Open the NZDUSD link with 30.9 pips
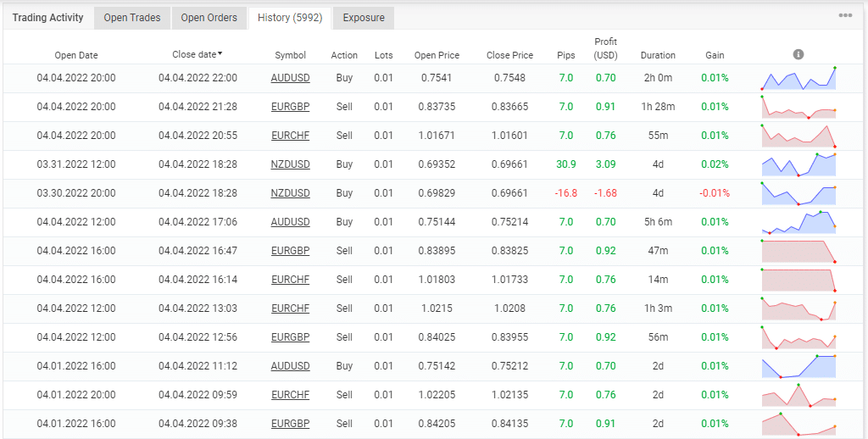The image size is (868, 439). coord(290,164)
